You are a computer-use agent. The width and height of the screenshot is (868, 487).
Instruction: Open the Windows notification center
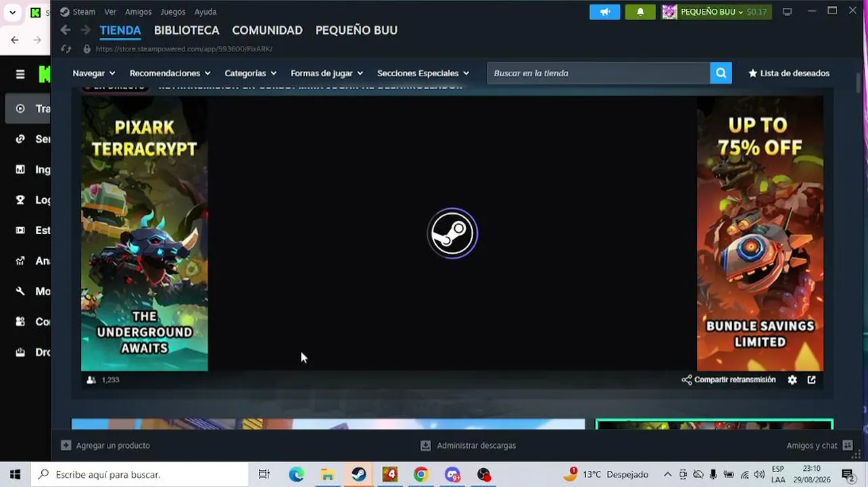(x=848, y=475)
